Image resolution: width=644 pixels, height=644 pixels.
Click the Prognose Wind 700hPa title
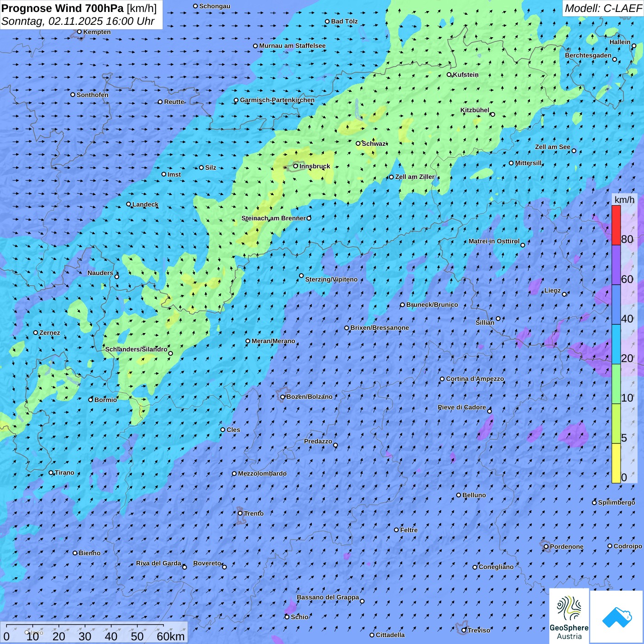pos(63,8)
